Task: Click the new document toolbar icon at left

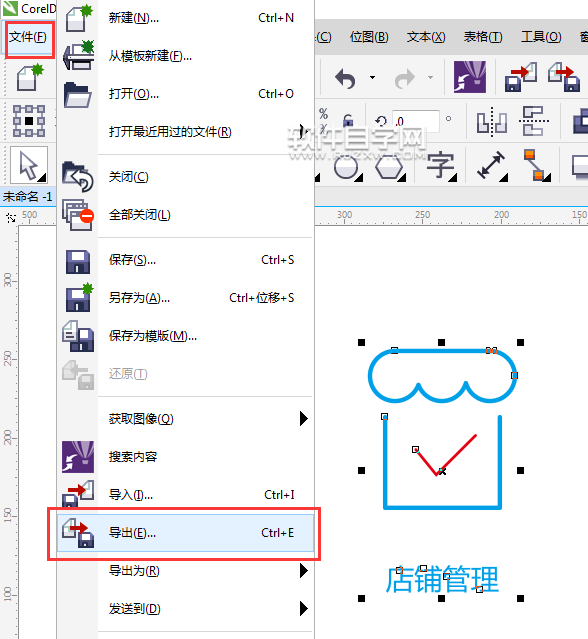Action: [x=30, y=77]
